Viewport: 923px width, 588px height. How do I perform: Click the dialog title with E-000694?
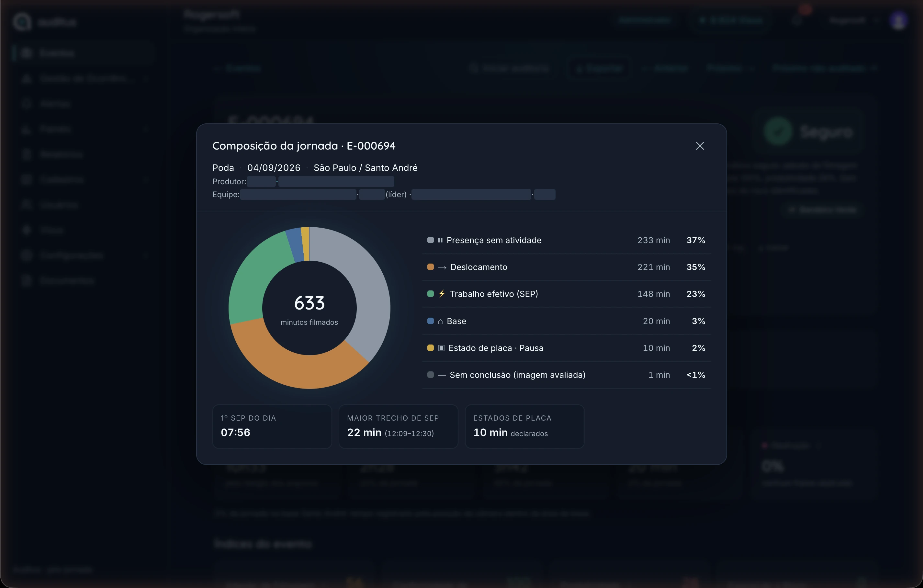click(x=304, y=146)
